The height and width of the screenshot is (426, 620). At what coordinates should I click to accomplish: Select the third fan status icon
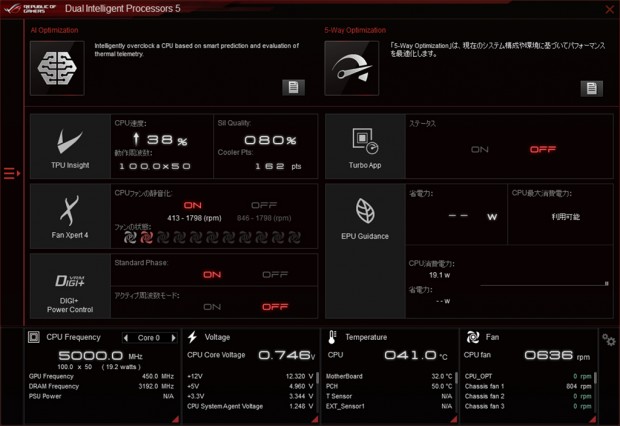click(163, 237)
